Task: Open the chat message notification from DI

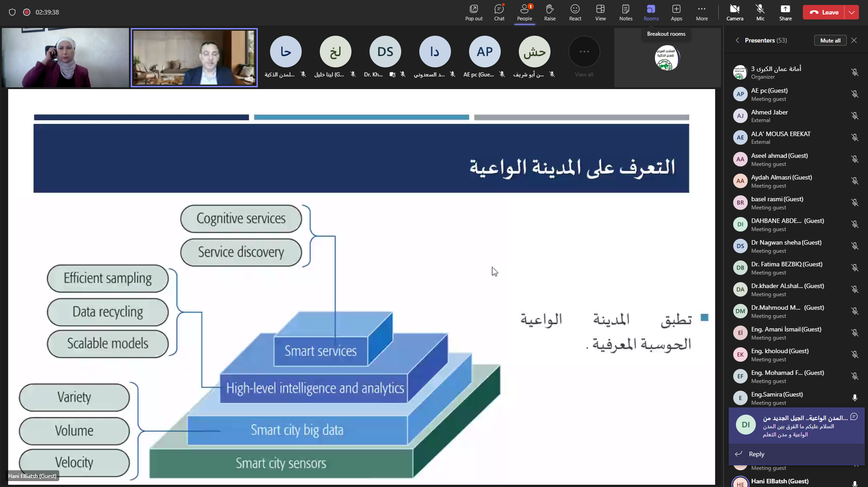Action: click(x=797, y=426)
